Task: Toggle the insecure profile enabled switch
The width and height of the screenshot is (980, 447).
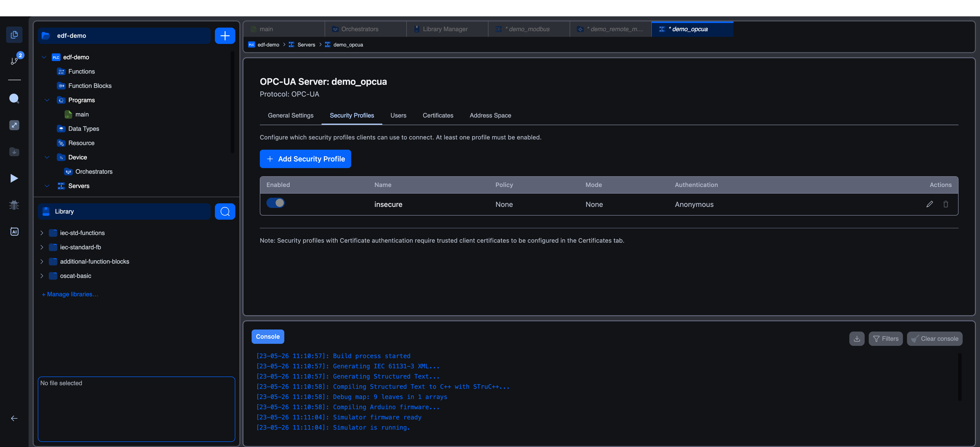Action: pos(275,203)
